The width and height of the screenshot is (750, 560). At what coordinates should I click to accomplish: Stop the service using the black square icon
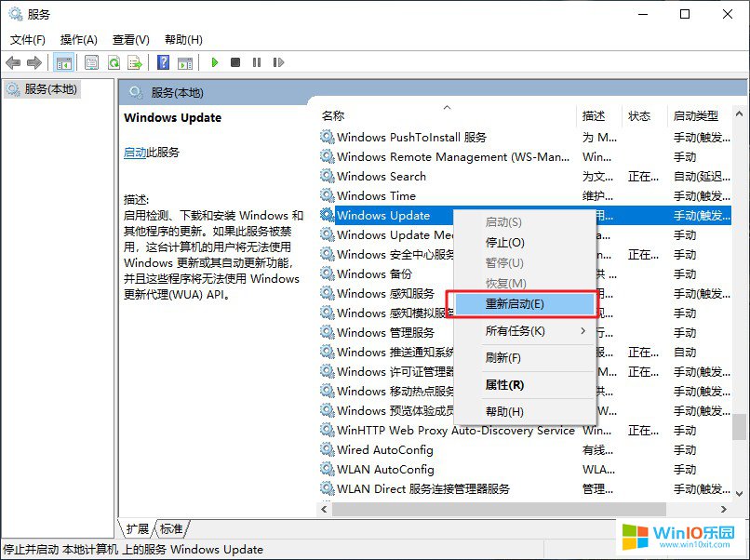coord(236,62)
